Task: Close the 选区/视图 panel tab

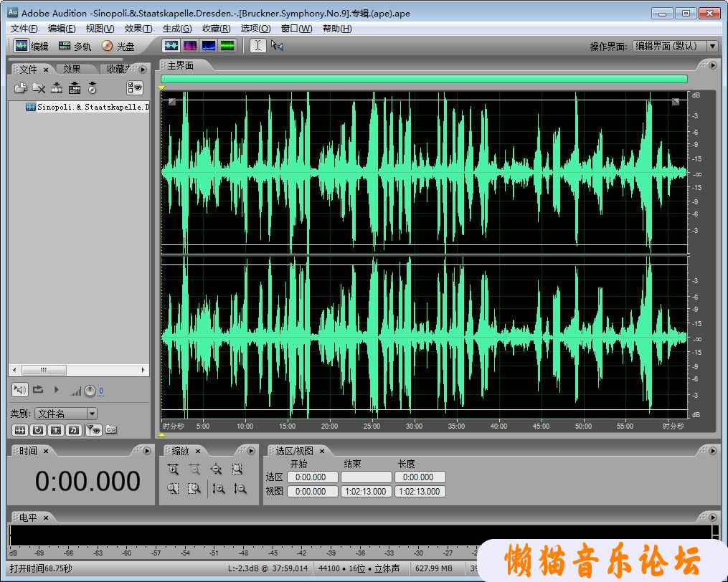Action: 322,451
